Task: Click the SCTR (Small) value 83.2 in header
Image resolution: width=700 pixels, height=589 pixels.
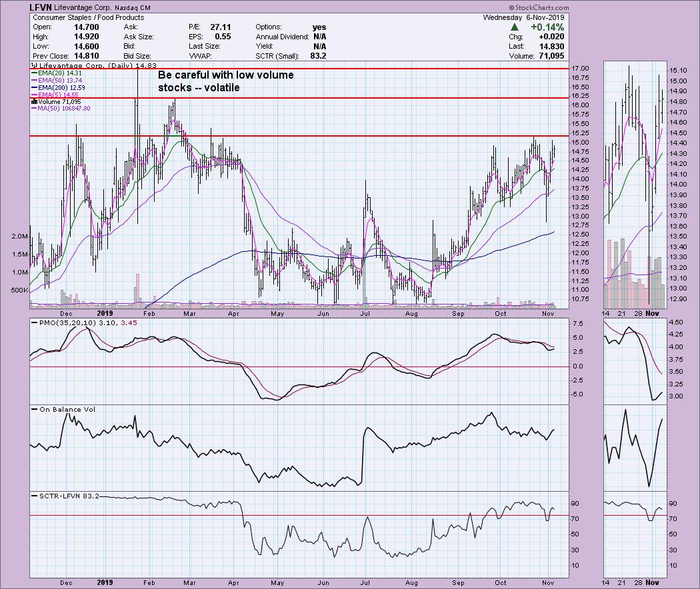Action: pyautogui.click(x=318, y=56)
